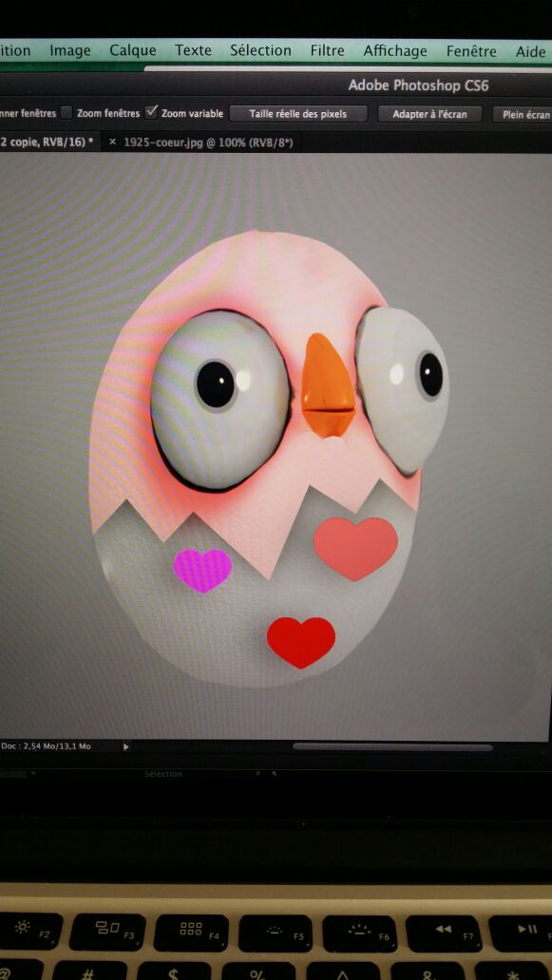Open the status bar info arrow menu

coord(125,747)
